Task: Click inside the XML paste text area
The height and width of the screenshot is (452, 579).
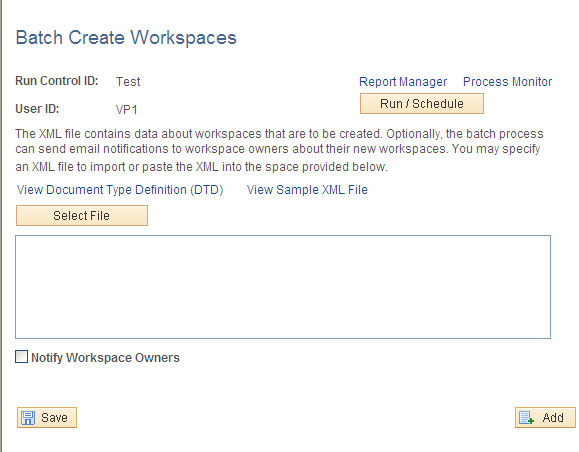Action: tap(283, 287)
